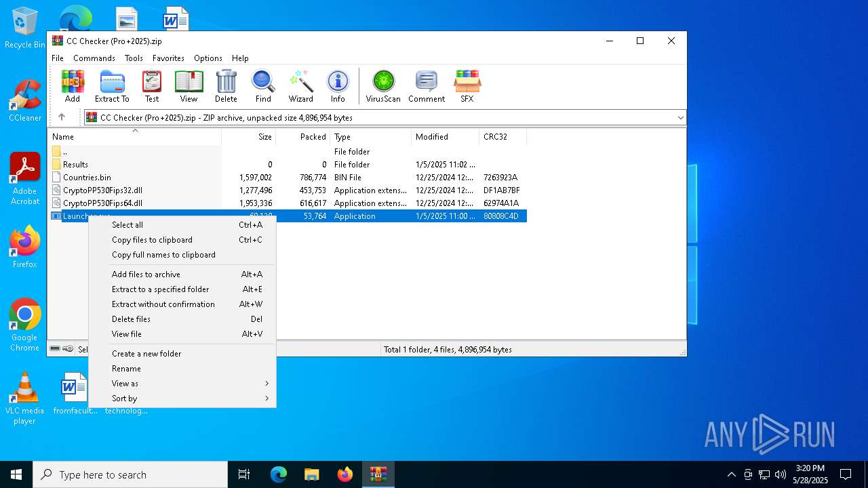Viewport: 868px width, 488px height.
Task: Open the Options menu
Action: (208, 58)
